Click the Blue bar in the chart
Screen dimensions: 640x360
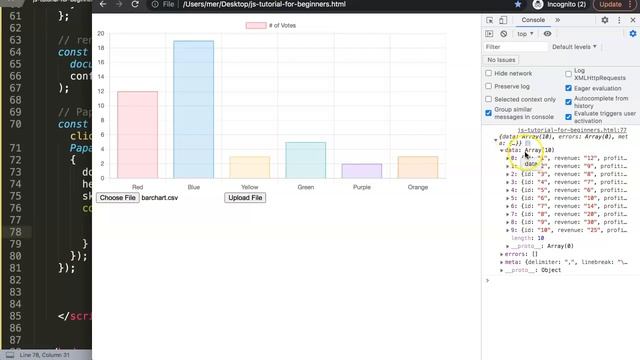pos(193,109)
